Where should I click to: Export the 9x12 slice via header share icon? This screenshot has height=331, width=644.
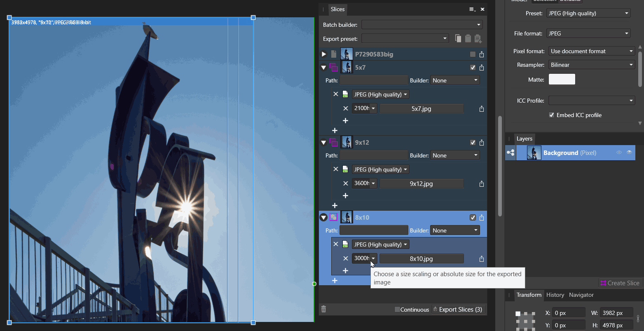482,143
